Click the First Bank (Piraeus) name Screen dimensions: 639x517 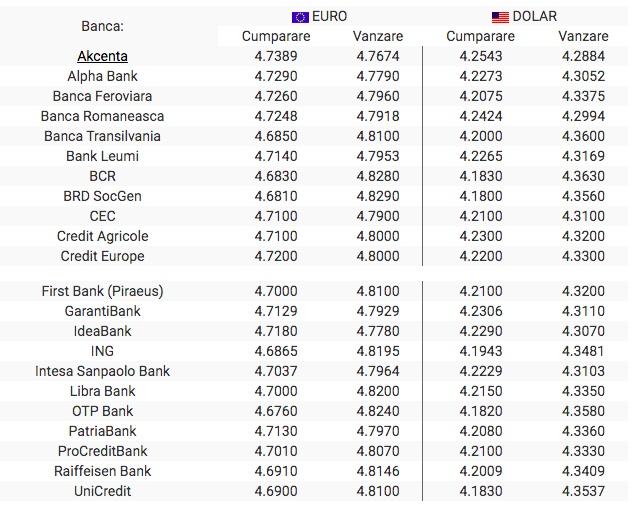click(102, 291)
